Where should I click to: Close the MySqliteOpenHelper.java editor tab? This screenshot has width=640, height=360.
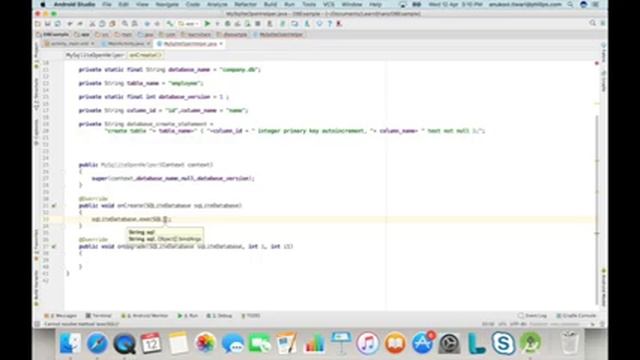pos(221,44)
